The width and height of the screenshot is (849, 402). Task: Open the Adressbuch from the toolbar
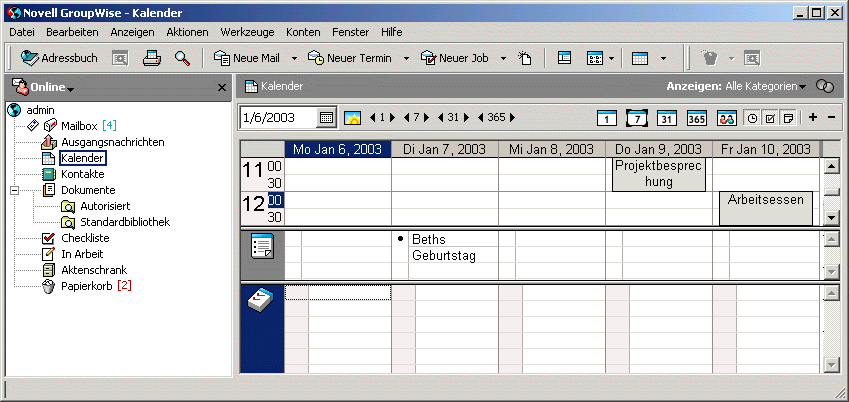[x=59, y=58]
